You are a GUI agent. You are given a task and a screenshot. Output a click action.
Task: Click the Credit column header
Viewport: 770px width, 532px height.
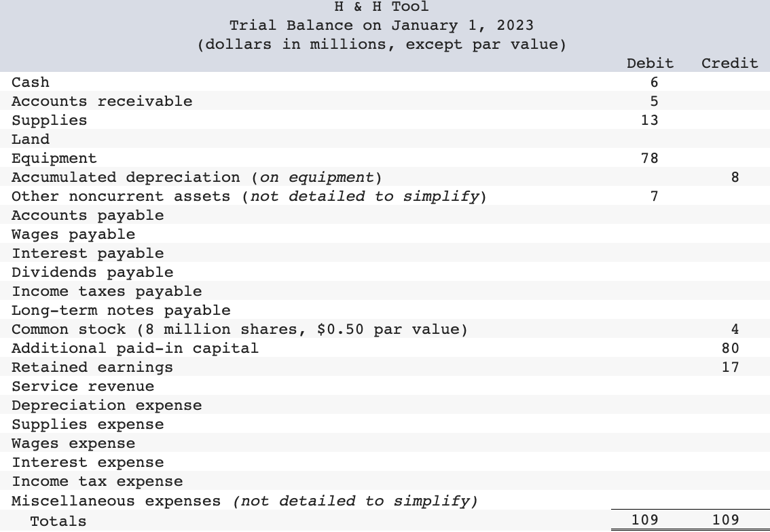[729, 63]
